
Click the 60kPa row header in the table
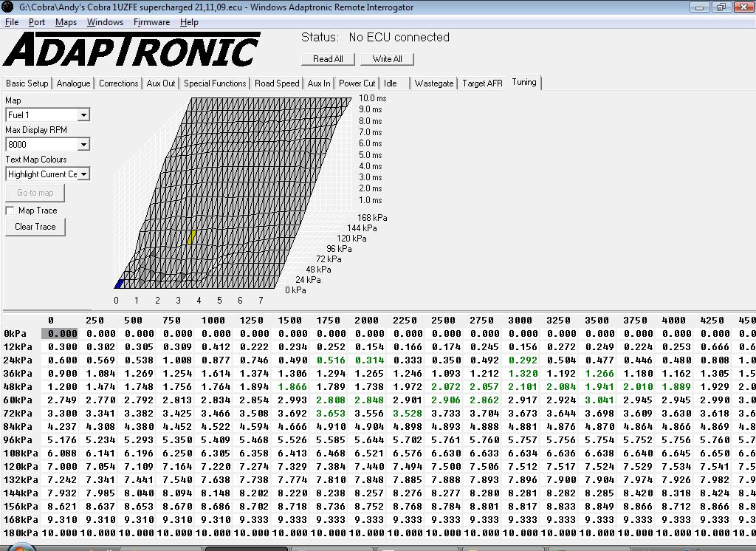18,400
